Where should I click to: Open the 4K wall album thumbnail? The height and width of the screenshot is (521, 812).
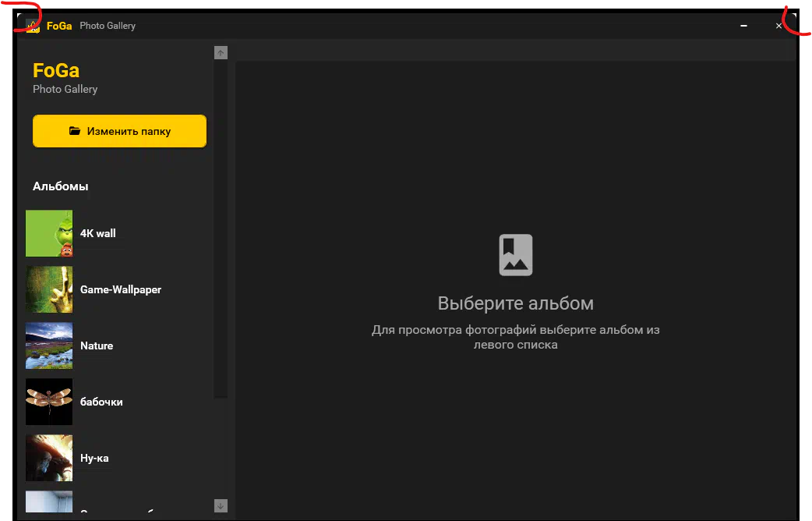pos(49,233)
